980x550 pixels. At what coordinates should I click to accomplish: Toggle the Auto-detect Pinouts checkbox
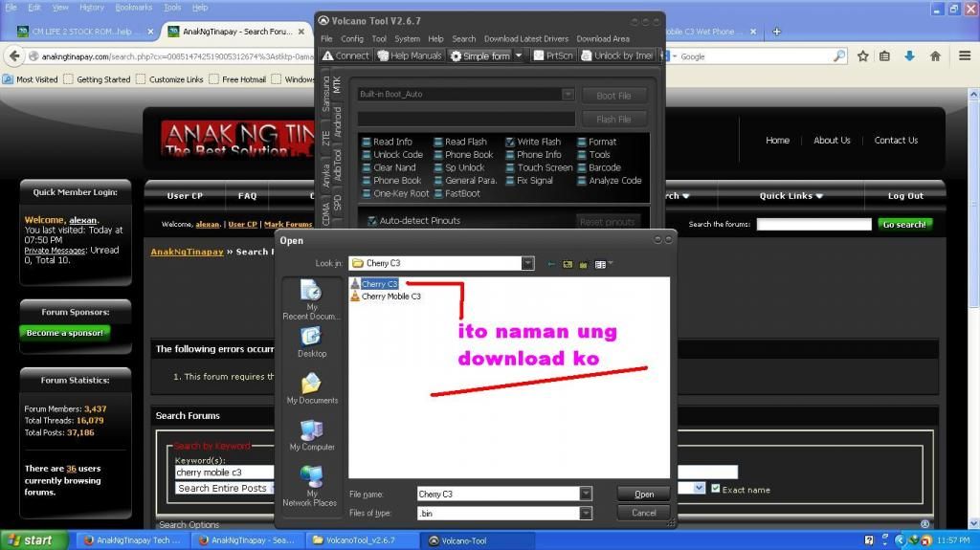[372, 221]
